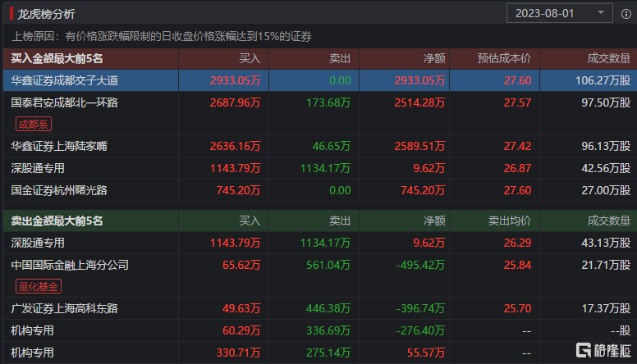
Task: Click the 25.70 average sell price
Action: pos(517,308)
